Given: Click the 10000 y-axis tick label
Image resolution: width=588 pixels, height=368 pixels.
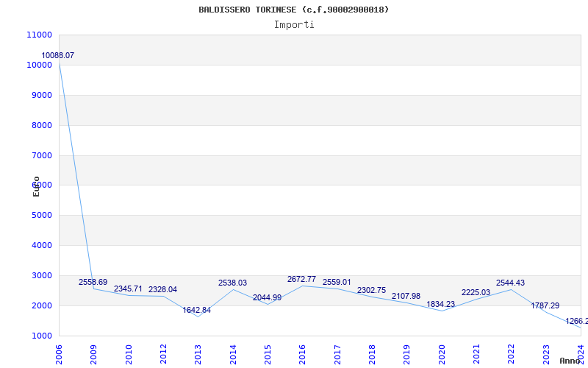Looking at the screenshot, I should tap(40, 65).
